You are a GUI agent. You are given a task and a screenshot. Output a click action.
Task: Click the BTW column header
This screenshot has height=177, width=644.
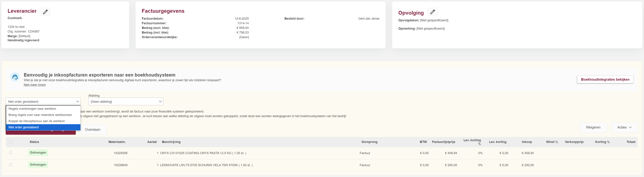point(423,142)
